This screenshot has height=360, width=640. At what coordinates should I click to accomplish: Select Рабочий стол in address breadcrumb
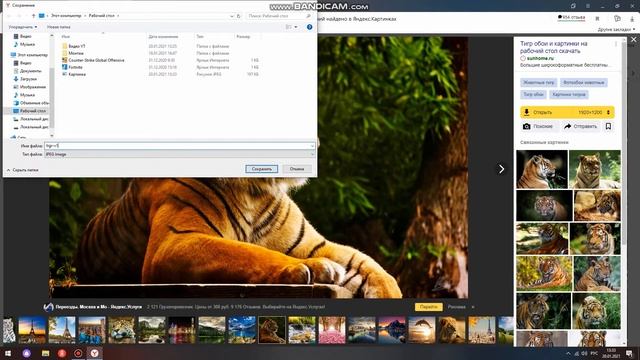coord(102,16)
